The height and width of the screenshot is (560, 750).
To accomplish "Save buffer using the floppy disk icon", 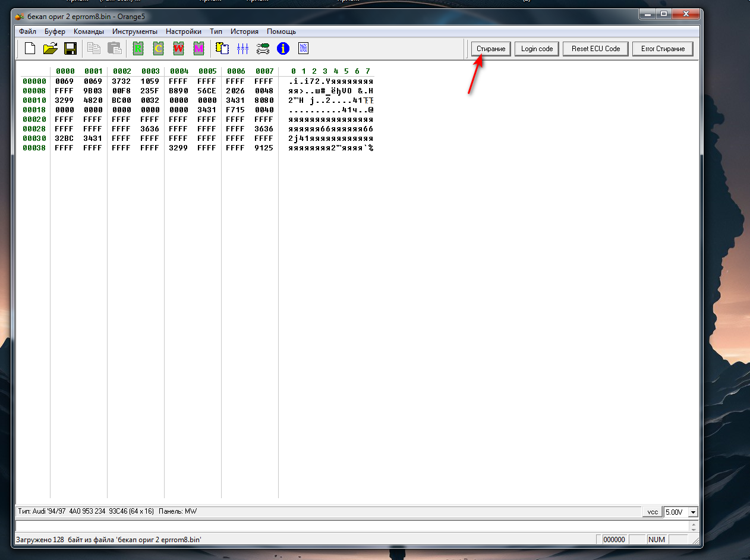I will tap(70, 49).
